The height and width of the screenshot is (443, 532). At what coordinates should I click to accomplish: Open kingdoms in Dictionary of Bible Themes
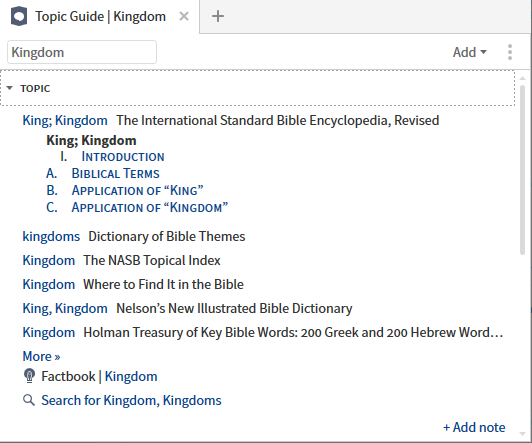point(51,236)
